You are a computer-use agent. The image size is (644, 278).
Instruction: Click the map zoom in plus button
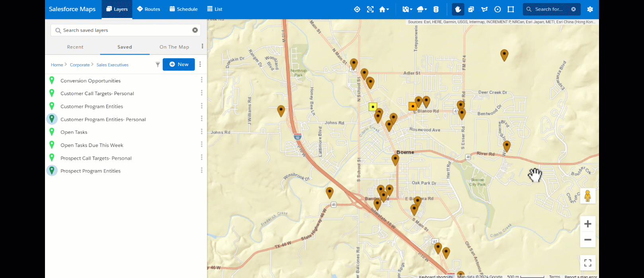[x=587, y=224]
